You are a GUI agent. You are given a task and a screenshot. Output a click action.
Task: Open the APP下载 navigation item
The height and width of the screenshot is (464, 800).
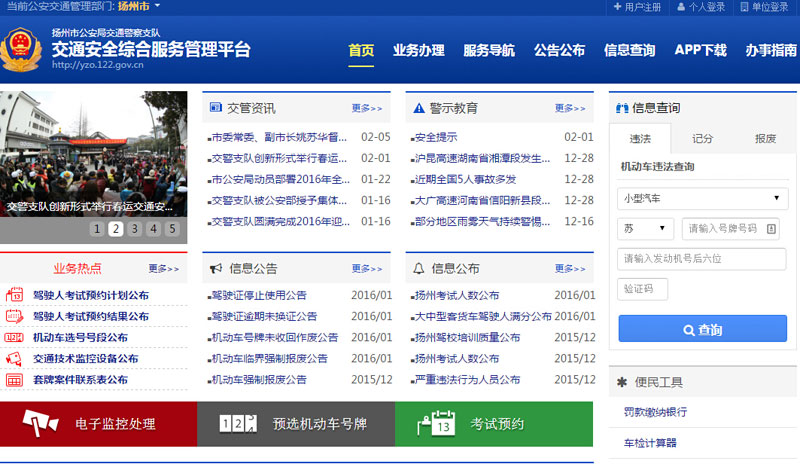pyautogui.click(x=701, y=50)
